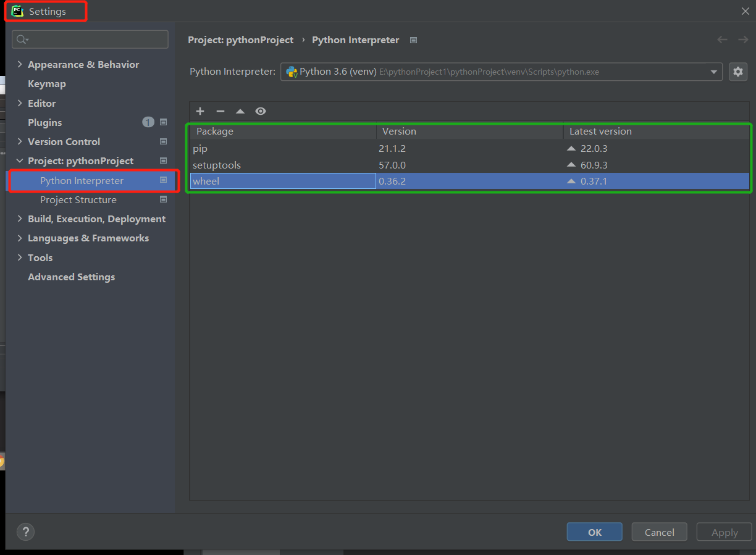The height and width of the screenshot is (555, 756).
Task: Expand Languages & Frameworks section
Action: point(20,238)
